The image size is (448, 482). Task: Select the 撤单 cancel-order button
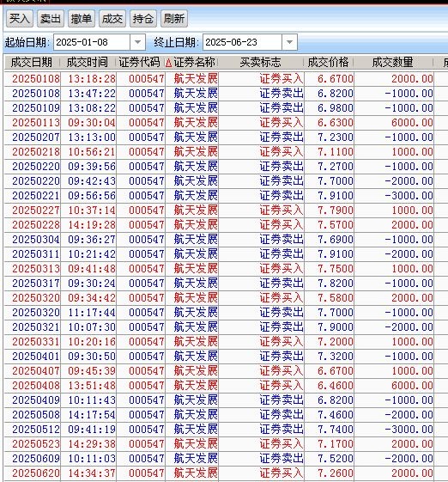(x=82, y=19)
